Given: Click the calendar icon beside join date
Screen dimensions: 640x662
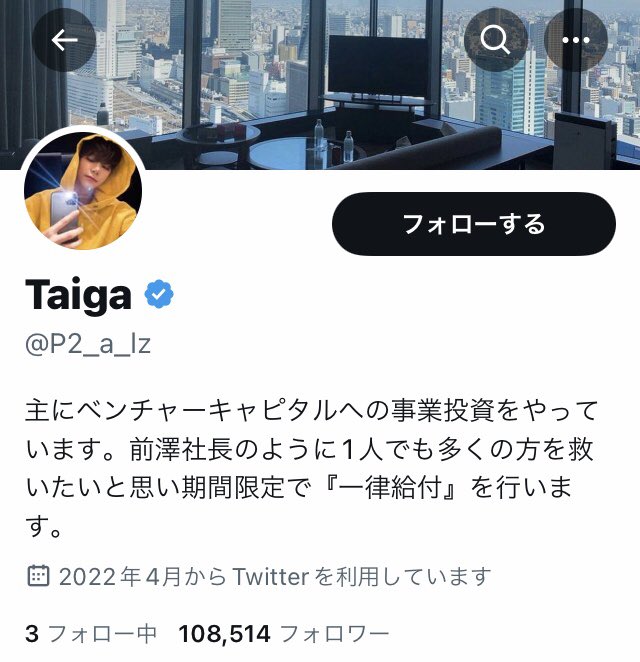Looking at the screenshot, I should (x=38, y=575).
